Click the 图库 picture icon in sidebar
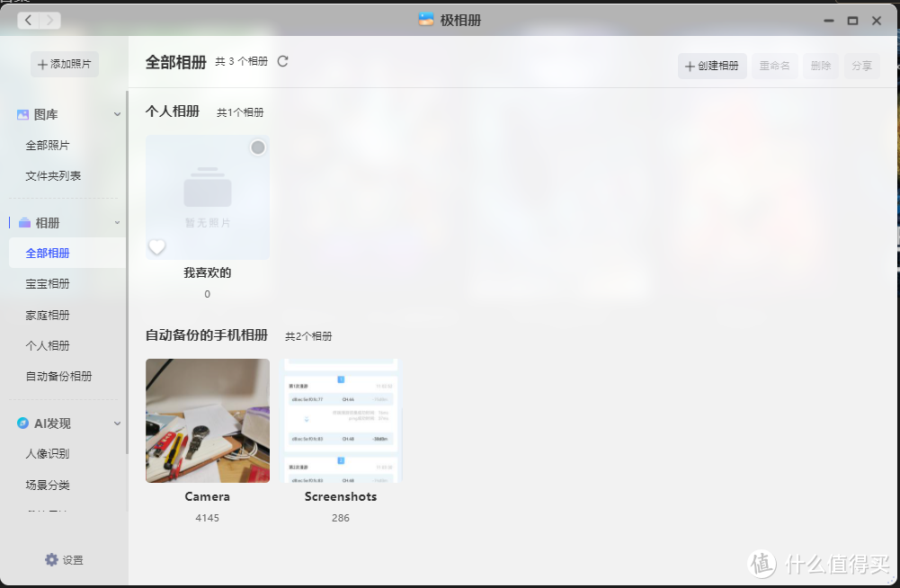Image resolution: width=900 pixels, height=588 pixels. [x=22, y=115]
